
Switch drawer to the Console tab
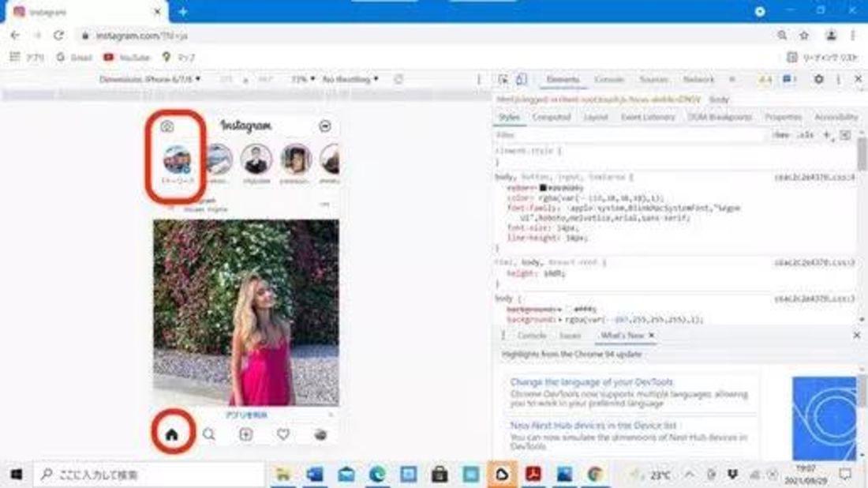click(x=532, y=336)
